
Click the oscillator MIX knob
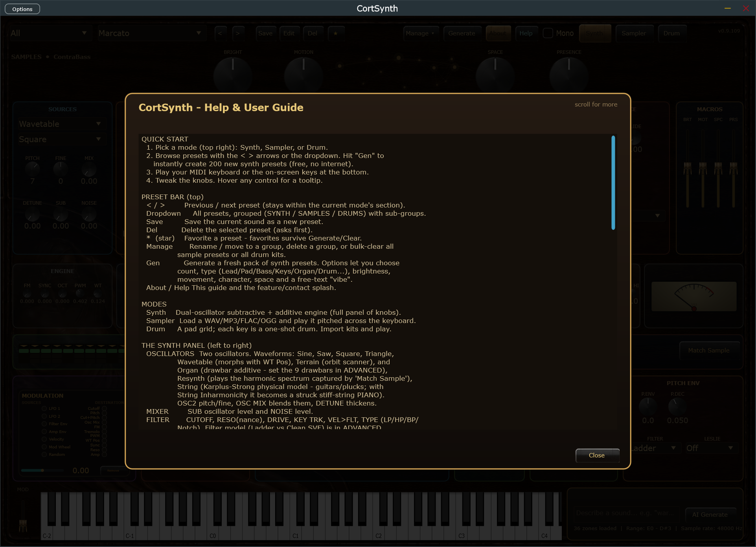89,169
